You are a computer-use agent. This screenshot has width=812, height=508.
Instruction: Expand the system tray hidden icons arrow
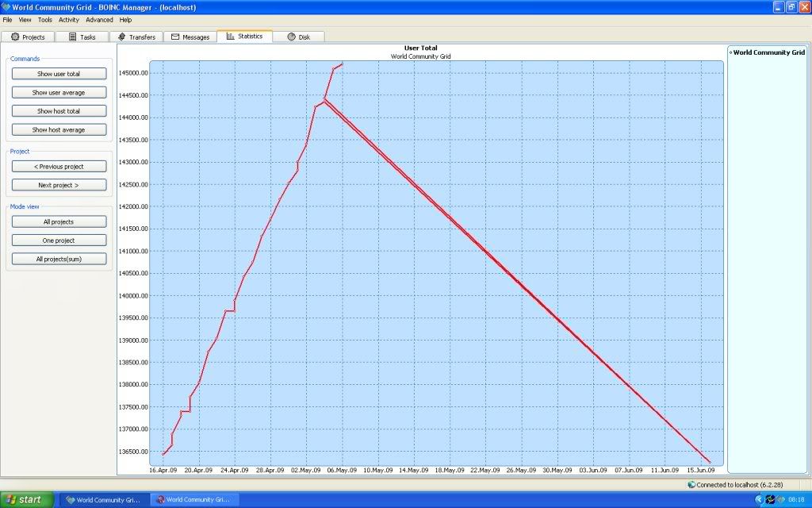click(x=759, y=499)
